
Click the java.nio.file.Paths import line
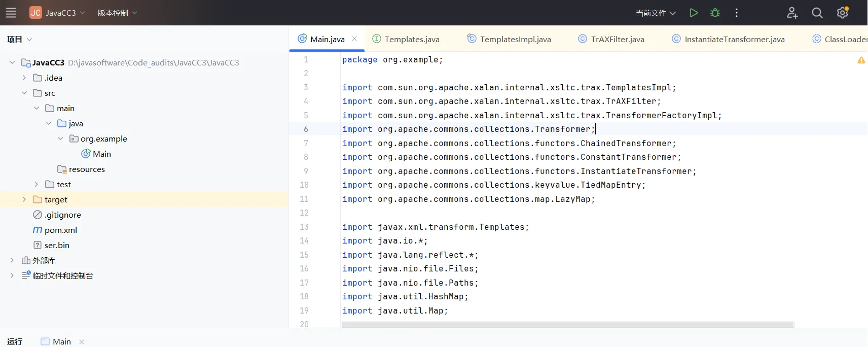[410, 283]
